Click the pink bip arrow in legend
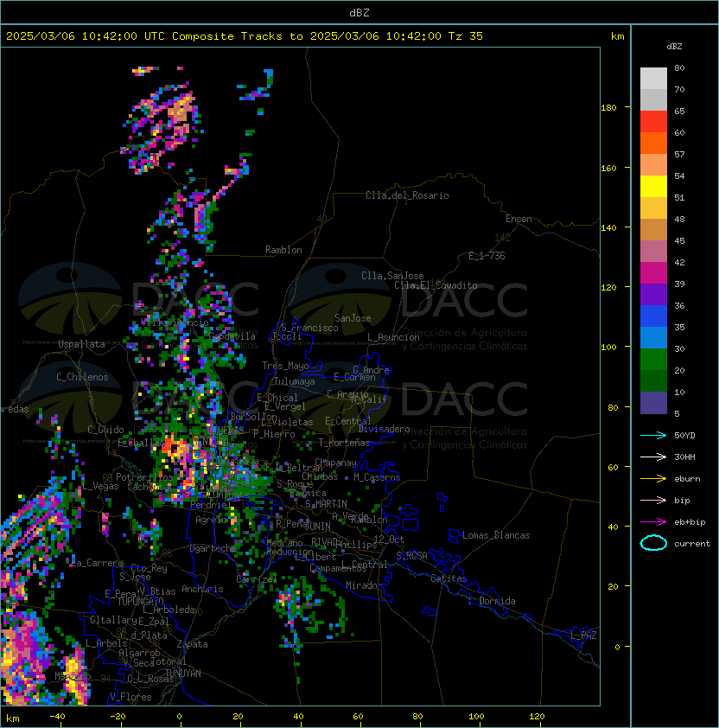Screen dimensions: 719x728 [653, 500]
